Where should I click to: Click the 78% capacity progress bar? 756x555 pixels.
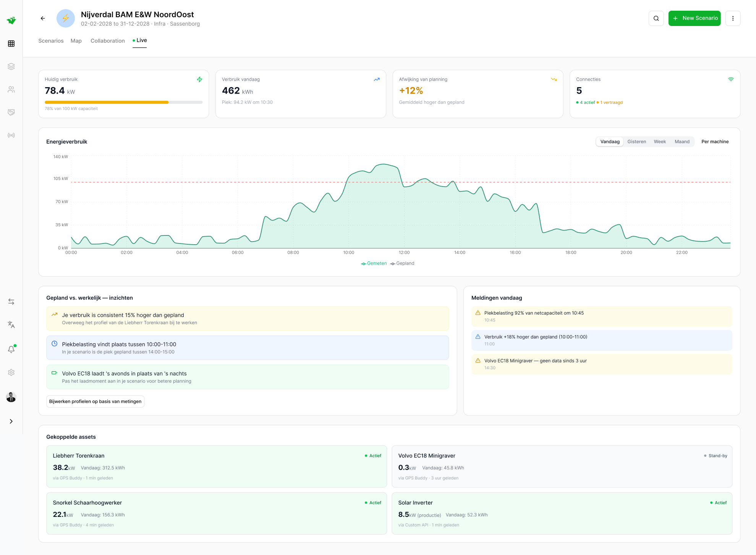click(123, 102)
